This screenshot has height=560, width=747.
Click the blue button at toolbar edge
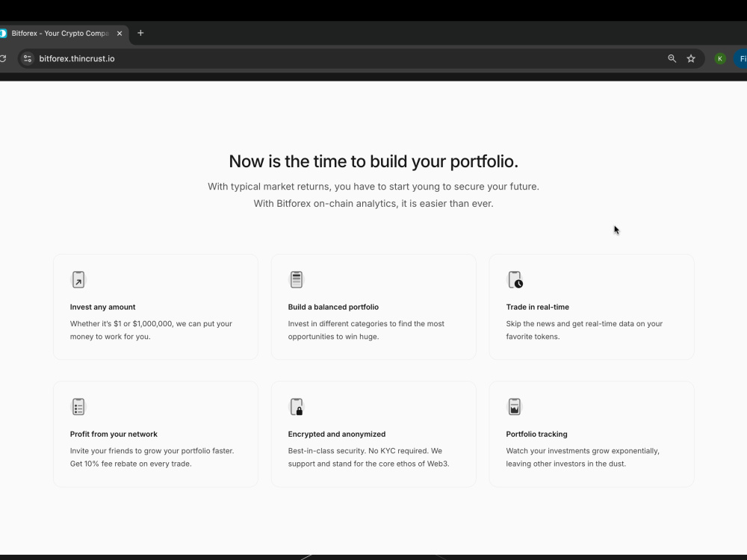click(740, 58)
